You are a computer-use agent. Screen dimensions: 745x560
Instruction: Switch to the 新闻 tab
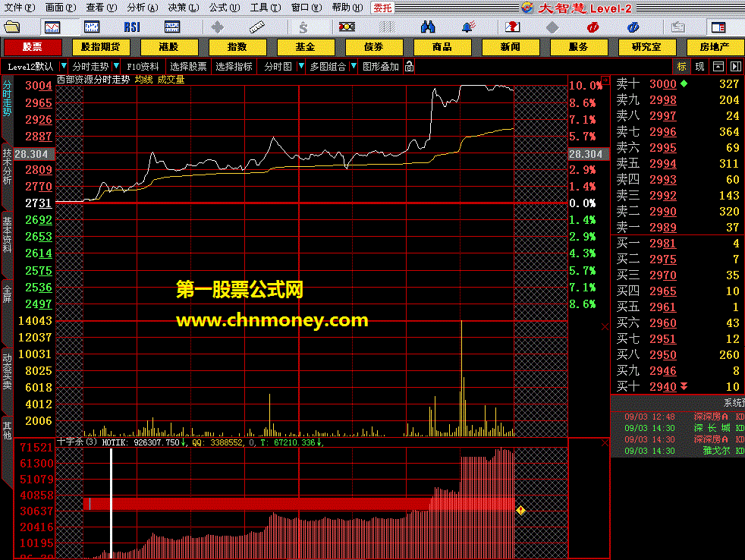coord(511,47)
